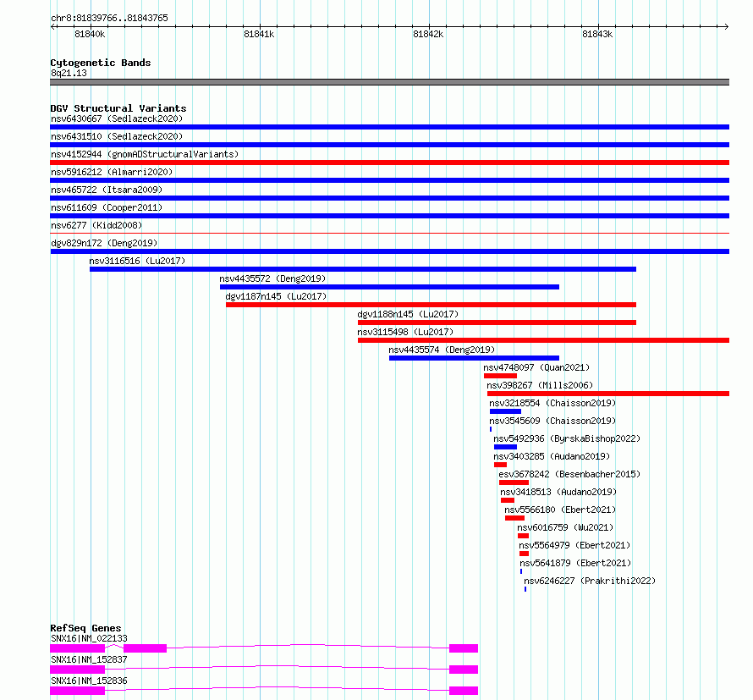This screenshot has width=753, height=700.
Task: Click nsv3545609 (Chaisson2019) label
Action: tap(552, 421)
